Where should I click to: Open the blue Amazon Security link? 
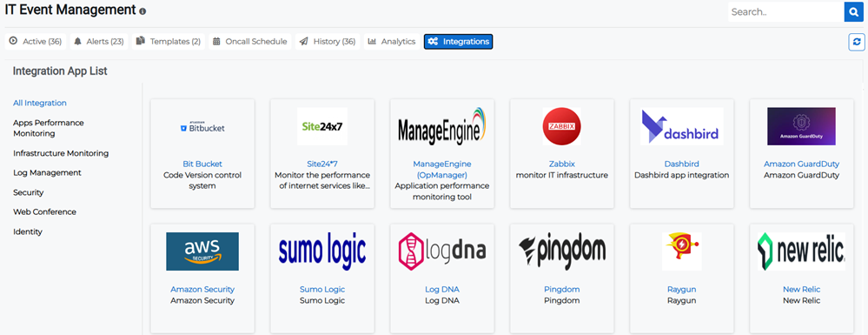click(x=202, y=290)
